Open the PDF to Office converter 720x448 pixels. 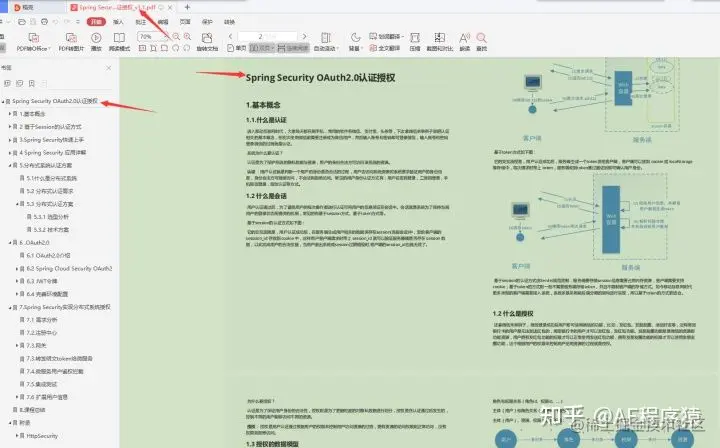[33, 42]
